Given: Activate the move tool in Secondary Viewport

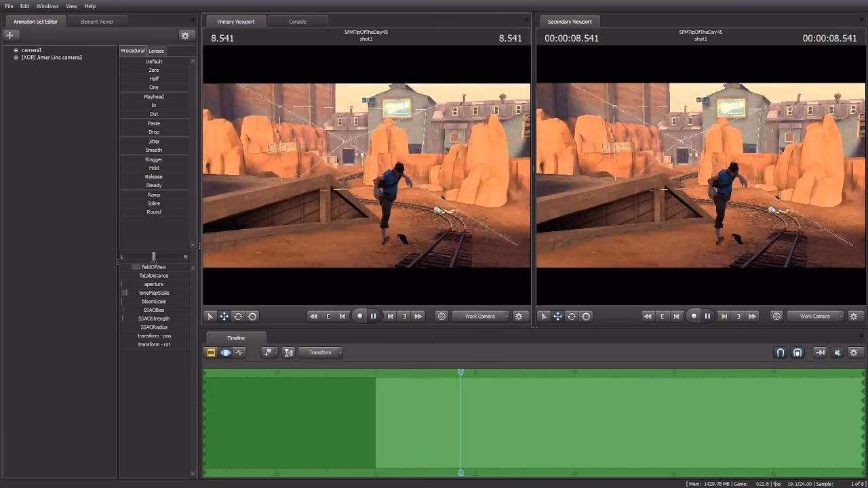Looking at the screenshot, I should [x=557, y=316].
